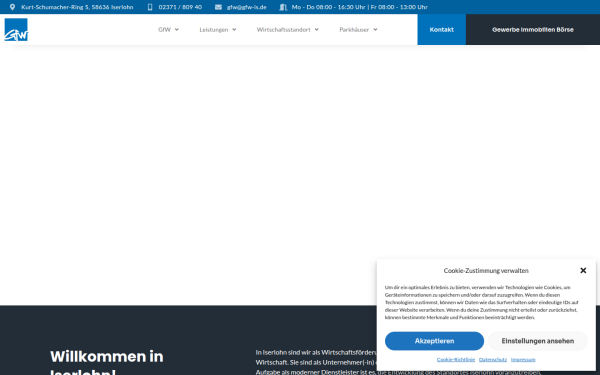Open the Parkhäuser navigation item
Screen dimensions: 600x375
coord(354,29)
